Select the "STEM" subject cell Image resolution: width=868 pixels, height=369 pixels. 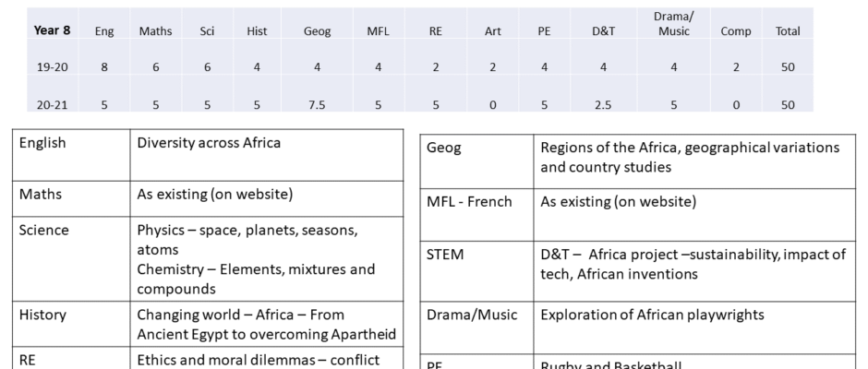(x=448, y=254)
